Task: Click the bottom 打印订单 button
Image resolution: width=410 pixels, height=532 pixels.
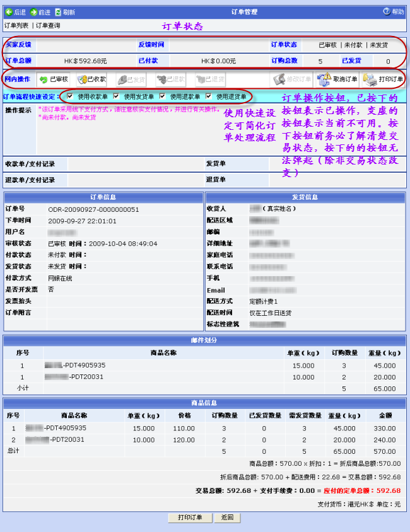Action: point(190,518)
